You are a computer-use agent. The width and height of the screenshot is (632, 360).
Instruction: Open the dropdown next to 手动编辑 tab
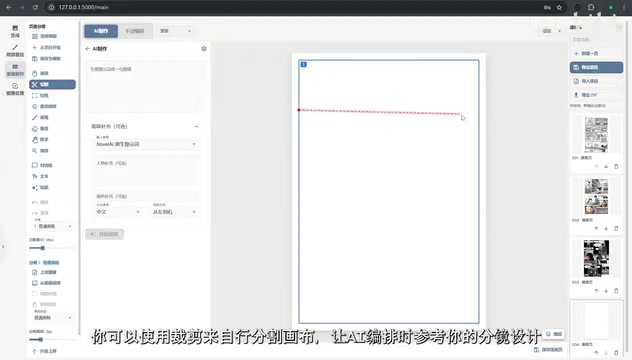(x=175, y=31)
